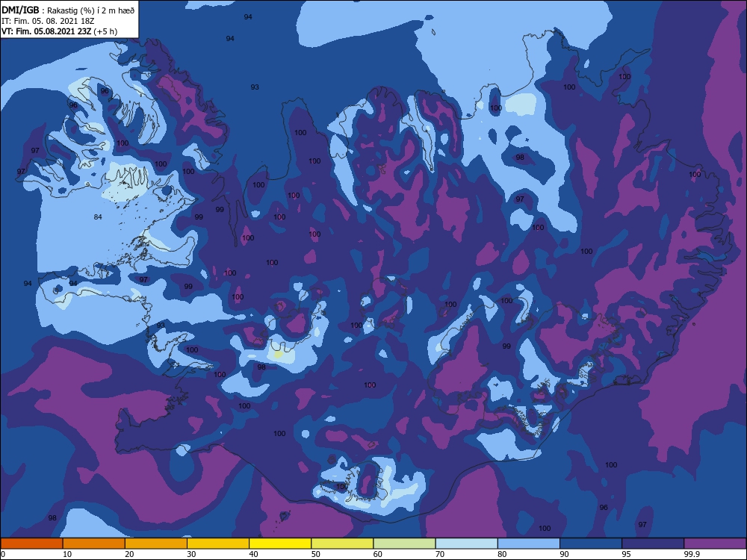Select the '30' legend scale label
Viewport: 747px width, 560px height.
coord(191,554)
